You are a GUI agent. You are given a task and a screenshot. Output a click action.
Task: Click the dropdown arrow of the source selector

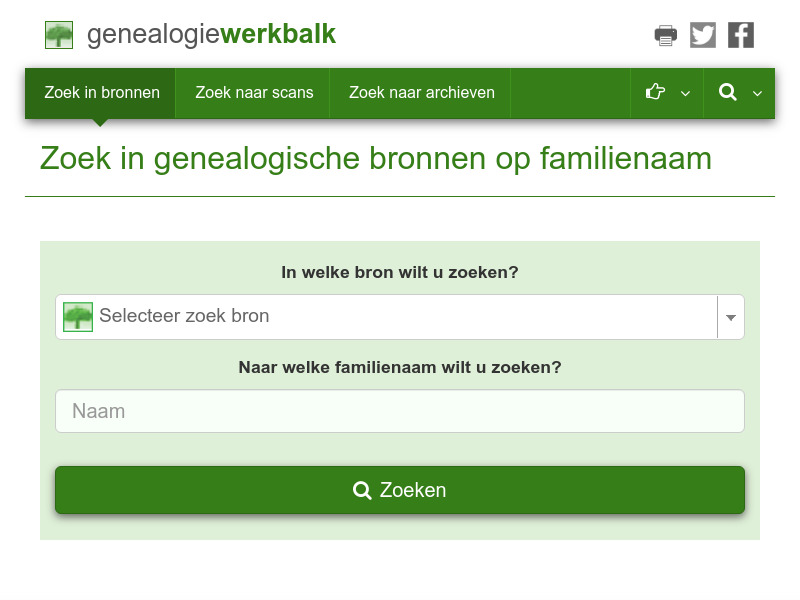click(731, 316)
